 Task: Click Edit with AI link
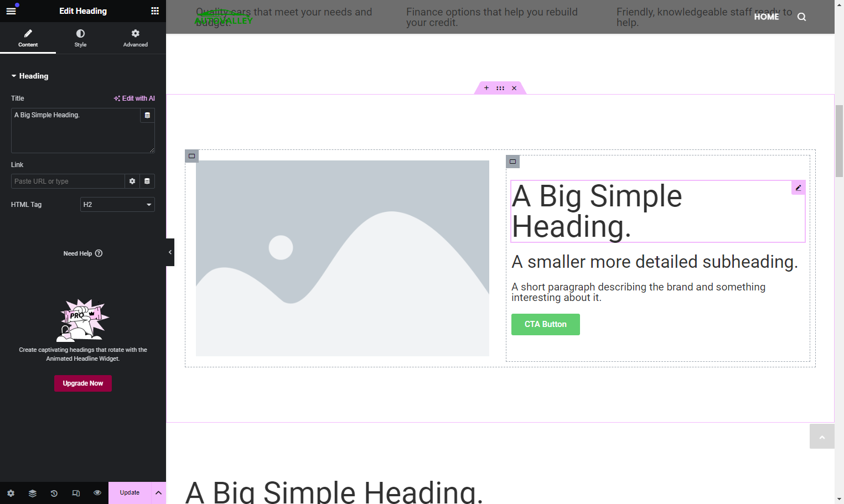click(134, 98)
